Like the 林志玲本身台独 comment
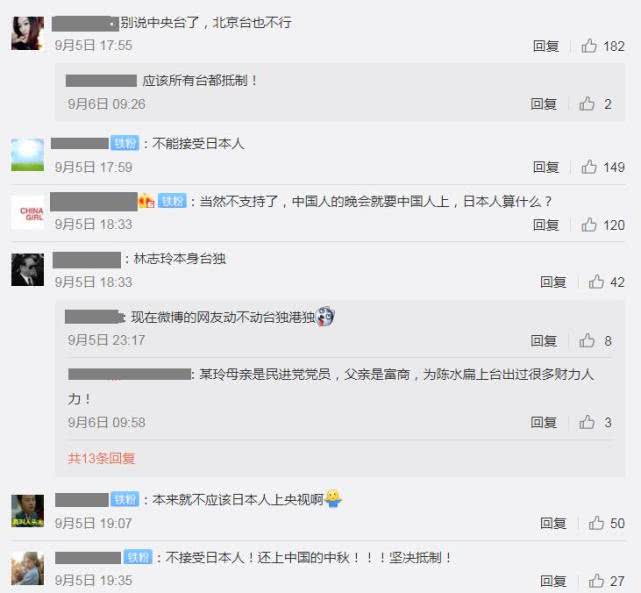Image resolution: width=641 pixels, height=593 pixels. tap(596, 282)
